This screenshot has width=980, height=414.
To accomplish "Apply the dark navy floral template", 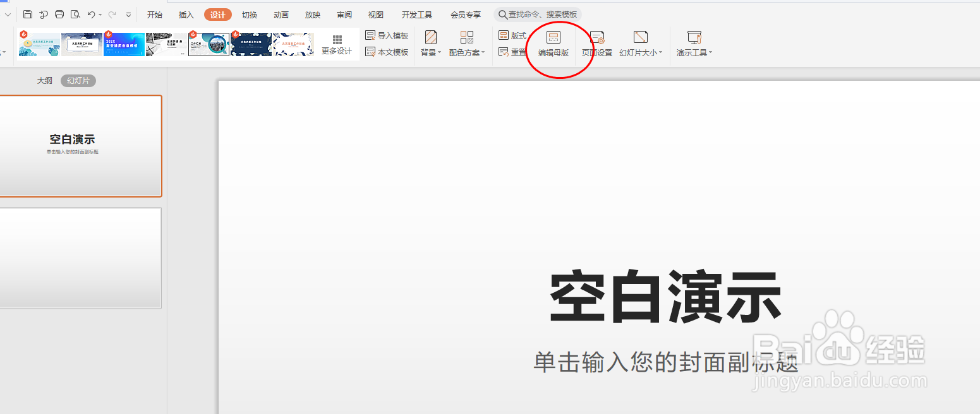I will click(251, 45).
